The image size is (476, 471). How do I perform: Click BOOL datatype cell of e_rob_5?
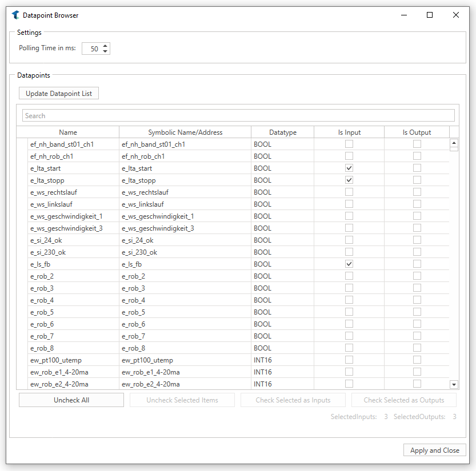click(283, 312)
